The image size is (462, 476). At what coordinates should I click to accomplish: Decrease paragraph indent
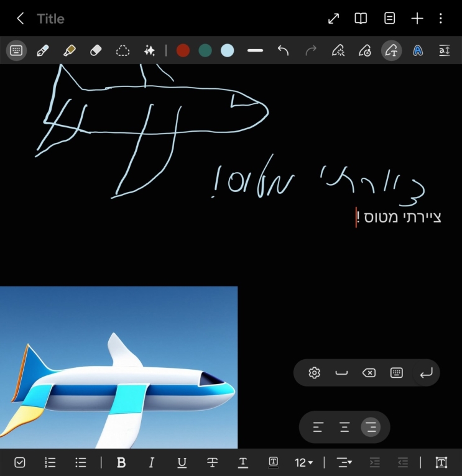[403, 462]
